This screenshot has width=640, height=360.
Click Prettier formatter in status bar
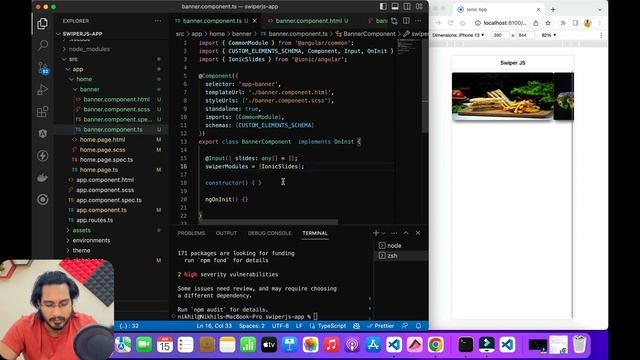[x=380, y=326]
